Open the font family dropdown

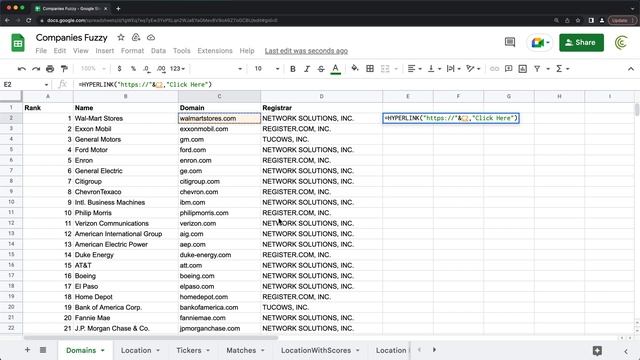pyautogui.click(x=217, y=69)
